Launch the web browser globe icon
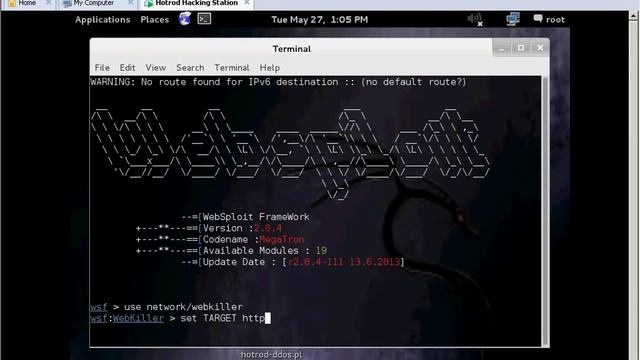The width and height of the screenshot is (640, 360). pos(184,19)
